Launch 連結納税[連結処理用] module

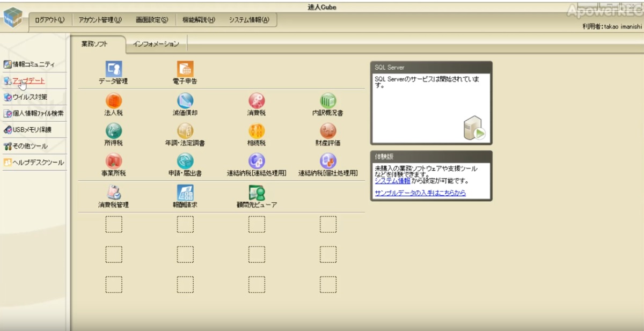coord(257,165)
